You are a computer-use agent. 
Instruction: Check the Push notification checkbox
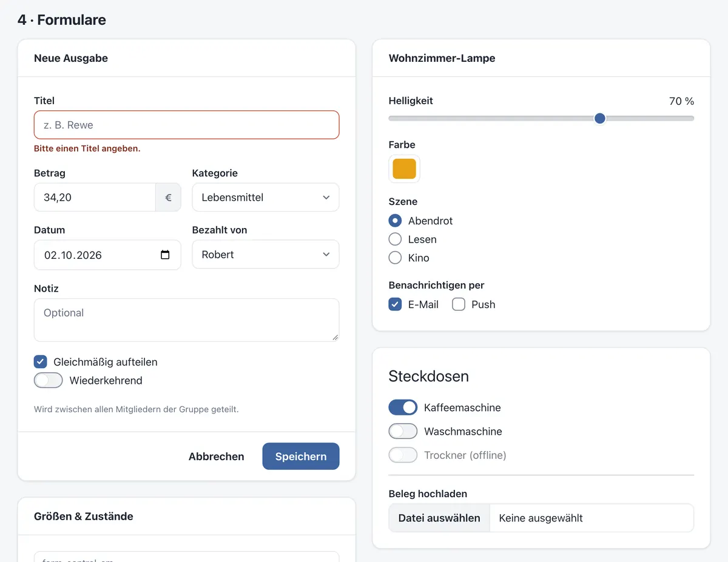coord(459,304)
